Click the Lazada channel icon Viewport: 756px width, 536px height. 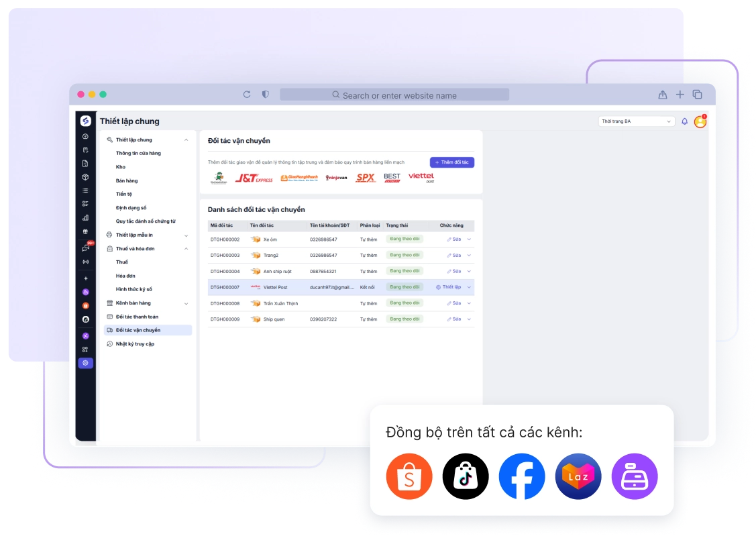coord(578,476)
